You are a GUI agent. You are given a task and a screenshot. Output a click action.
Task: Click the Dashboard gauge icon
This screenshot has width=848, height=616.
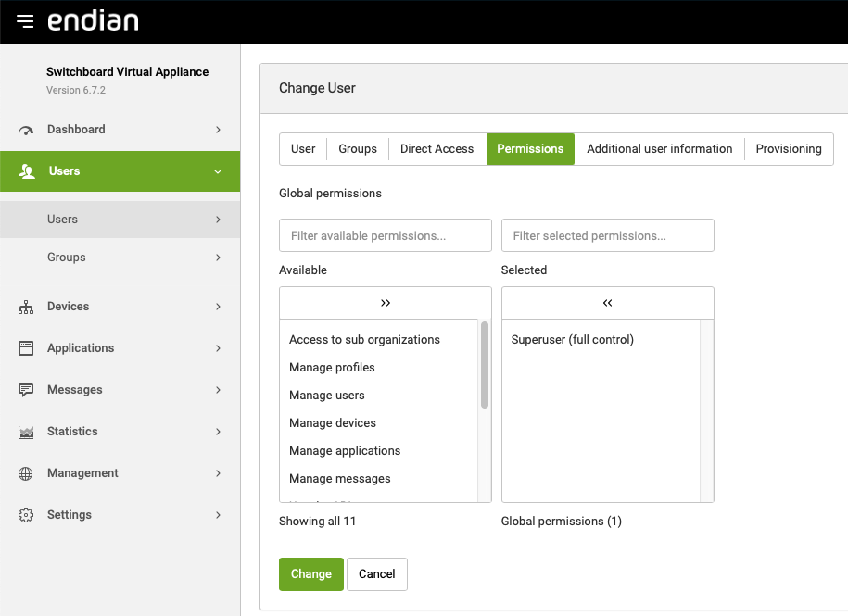[26, 131]
